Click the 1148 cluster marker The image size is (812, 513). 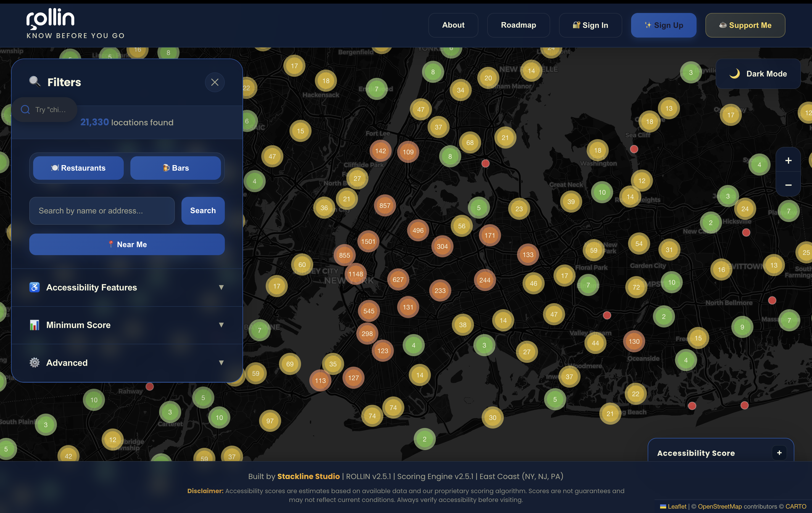tap(355, 274)
